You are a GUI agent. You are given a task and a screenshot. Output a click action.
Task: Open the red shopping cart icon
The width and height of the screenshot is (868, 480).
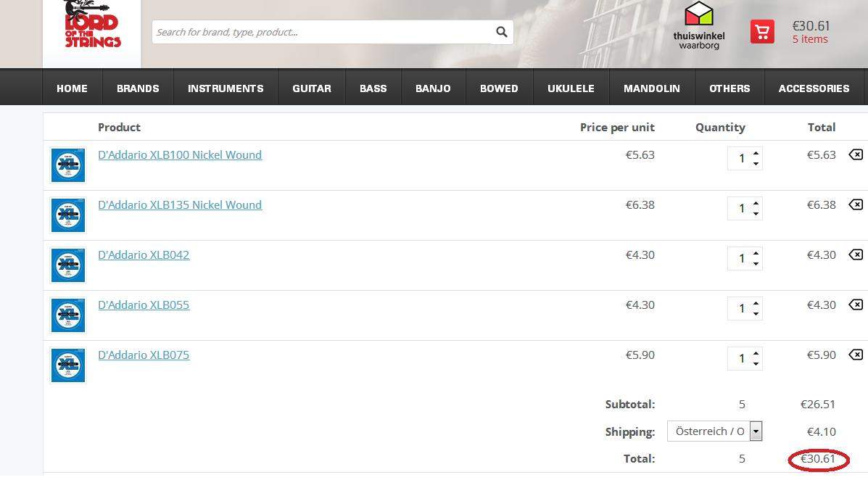[x=762, y=32]
